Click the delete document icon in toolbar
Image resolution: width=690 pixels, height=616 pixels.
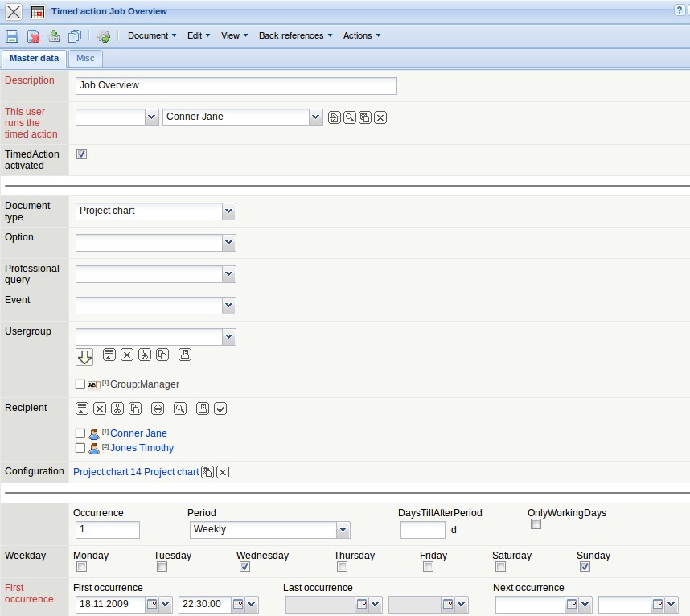click(34, 36)
